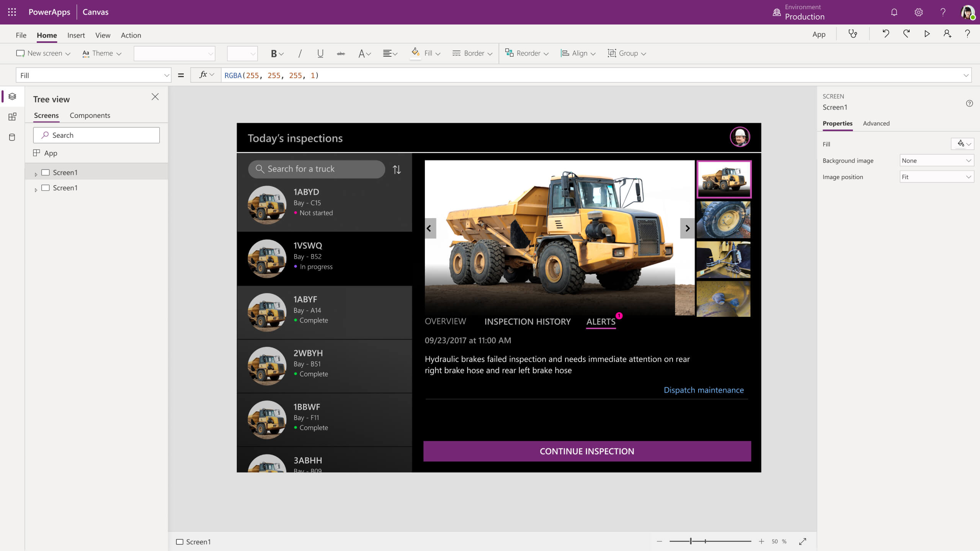Click the truck thumbnail in image strip
The height and width of the screenshot is (551, 980).
pos(724,178)
